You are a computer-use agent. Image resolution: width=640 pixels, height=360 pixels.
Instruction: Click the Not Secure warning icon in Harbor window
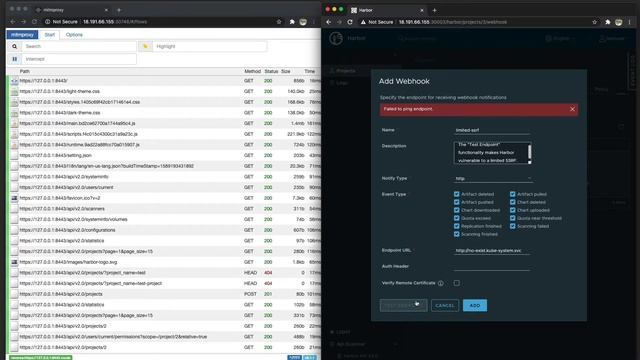tap(363, 22)
